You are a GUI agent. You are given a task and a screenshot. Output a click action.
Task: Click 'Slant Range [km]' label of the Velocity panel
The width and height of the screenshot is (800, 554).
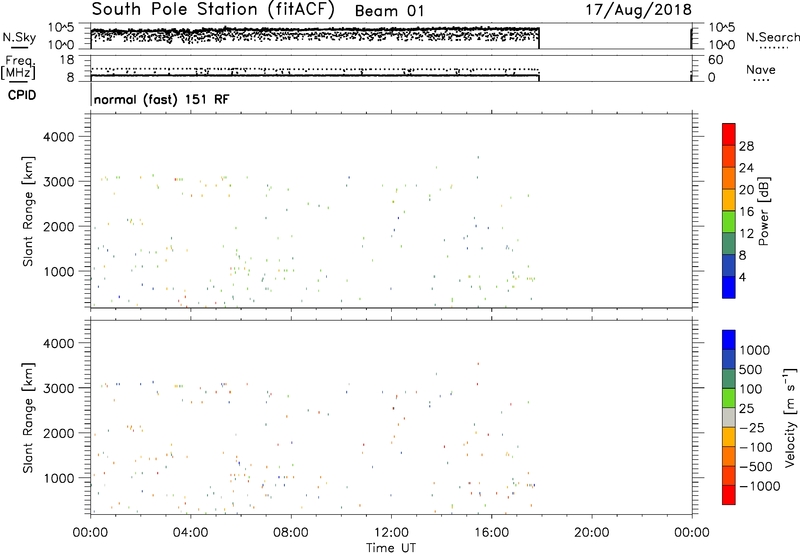coord(28,418)
